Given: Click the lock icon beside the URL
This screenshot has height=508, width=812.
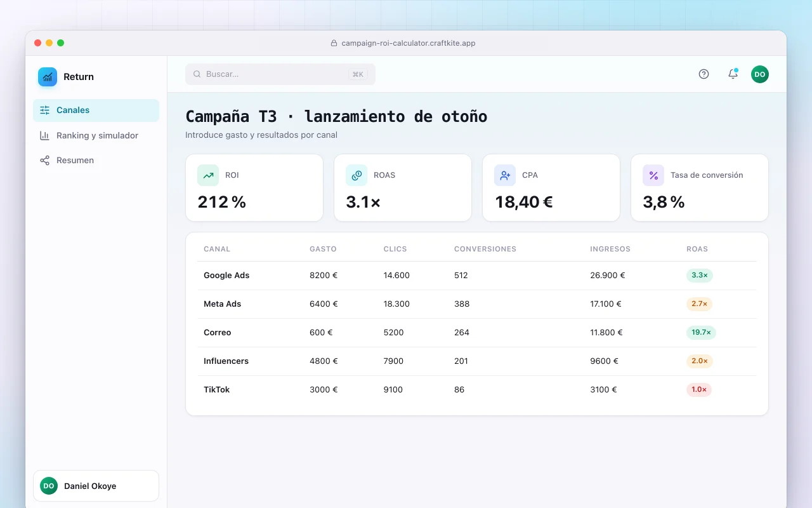Looking at the screenshot, I should 334,43.
